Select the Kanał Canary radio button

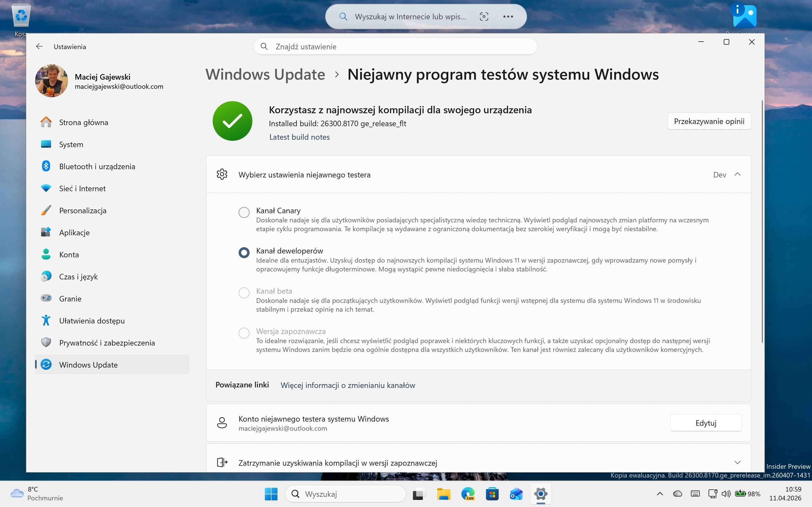click(244, 212)
